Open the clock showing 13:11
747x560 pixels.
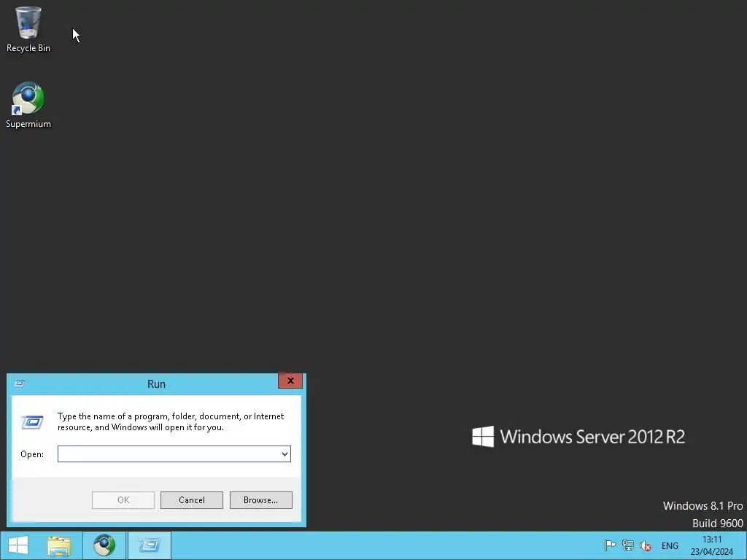(712, 545)
